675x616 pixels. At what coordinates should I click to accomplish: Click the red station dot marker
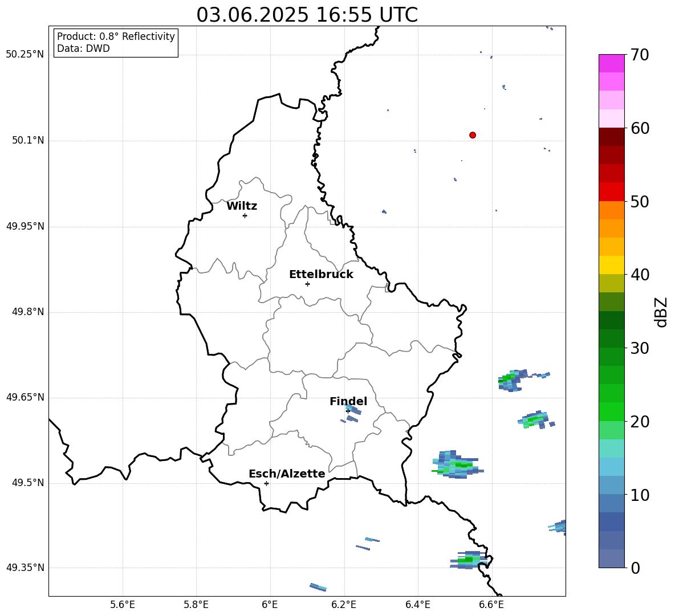pos(473,135)
